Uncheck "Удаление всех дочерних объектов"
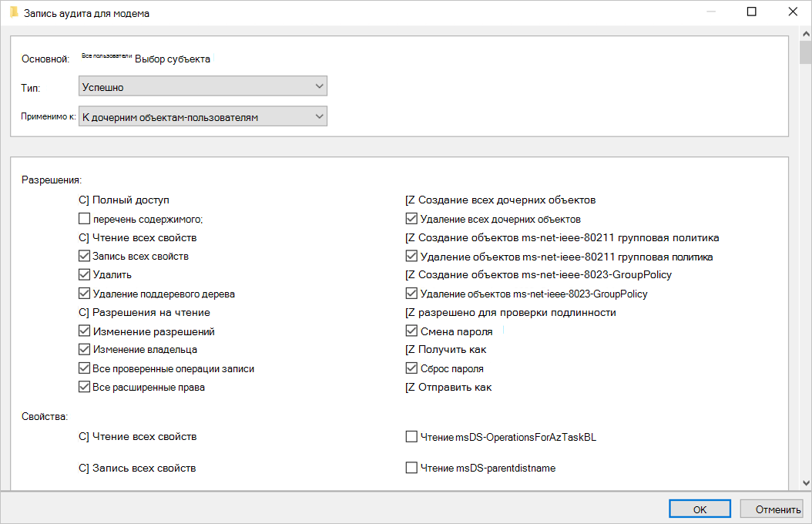812x524 pixels. click(411, 219)
